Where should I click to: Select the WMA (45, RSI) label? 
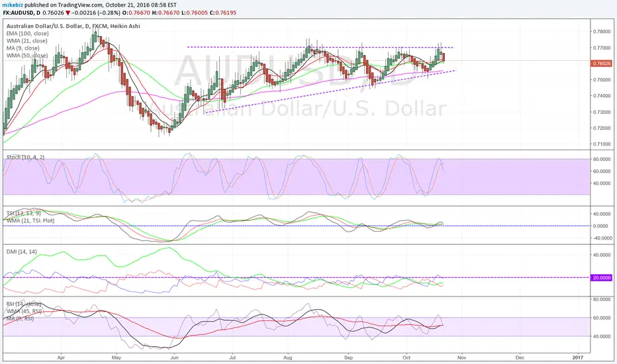pyautogui.click(x=24, y=311)
